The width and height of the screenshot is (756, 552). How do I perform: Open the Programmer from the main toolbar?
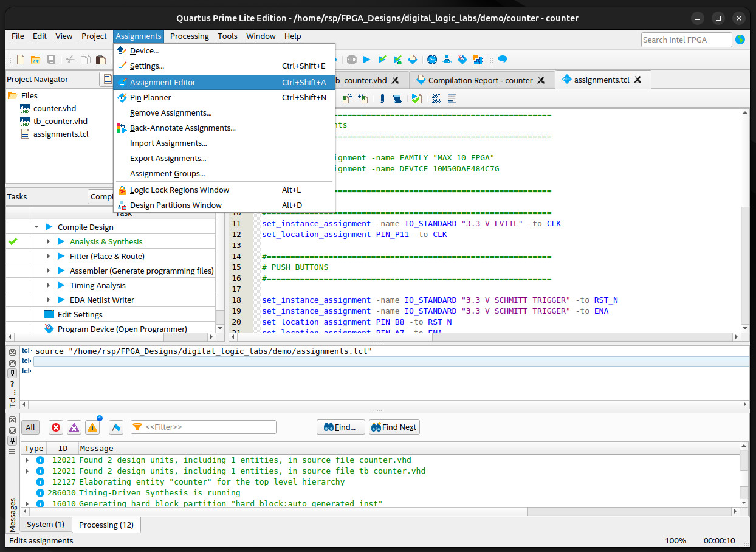(x=462, y=60)
